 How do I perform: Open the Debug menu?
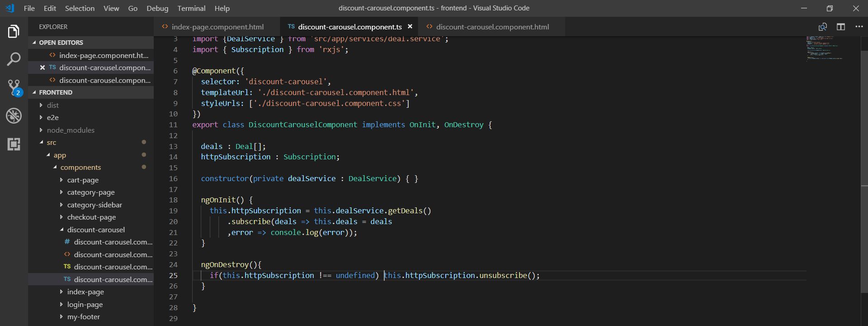[157, 8]
